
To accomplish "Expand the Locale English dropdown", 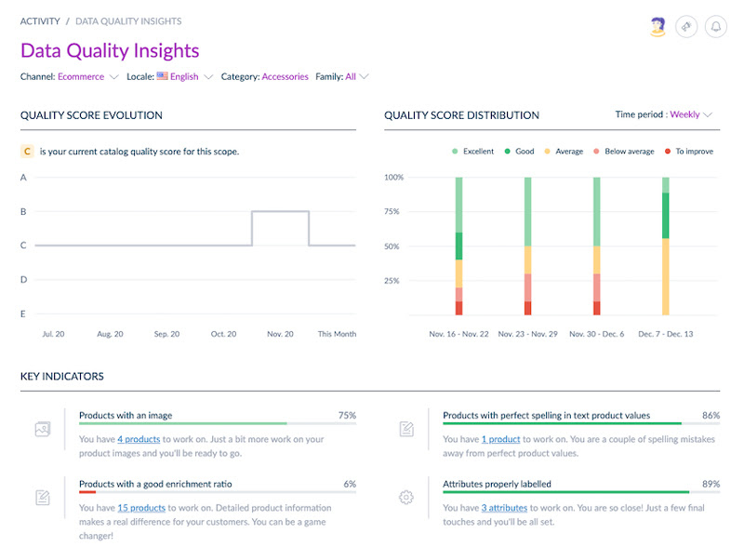I will point(184,77).
